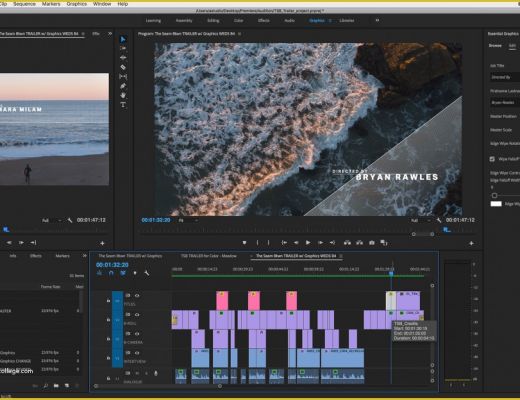Open the Window menu

click(x=102, y=4)
